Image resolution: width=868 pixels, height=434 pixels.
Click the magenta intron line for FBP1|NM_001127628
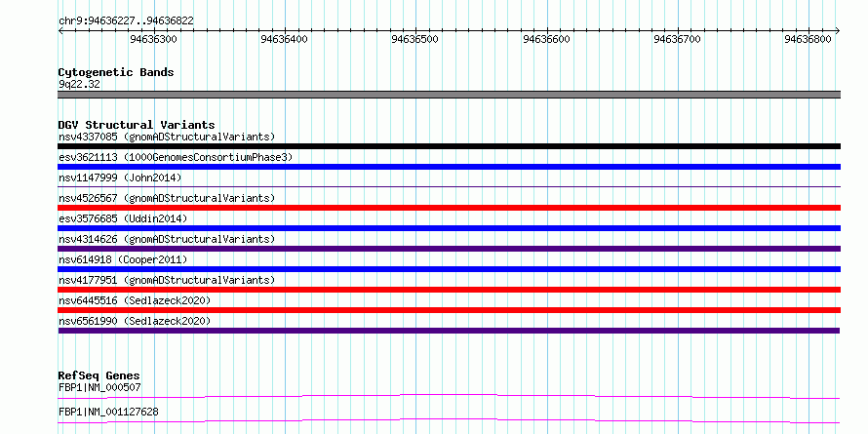click(x=449, y=420)
